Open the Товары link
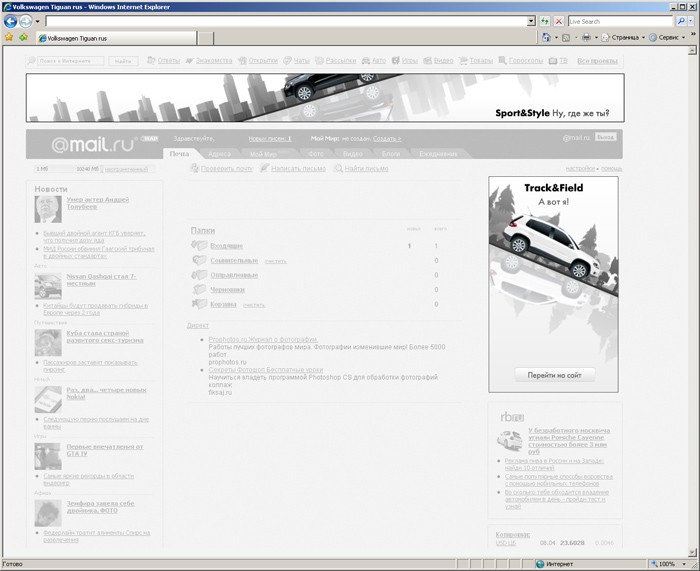700x571 pixels. pos(481,61)
